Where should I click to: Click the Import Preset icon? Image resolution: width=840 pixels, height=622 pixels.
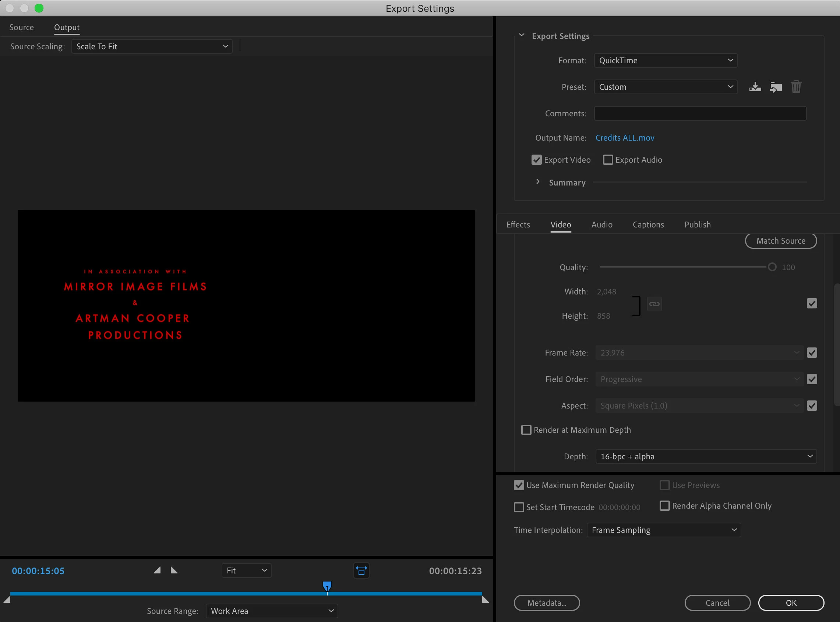[x=776, y=87]
